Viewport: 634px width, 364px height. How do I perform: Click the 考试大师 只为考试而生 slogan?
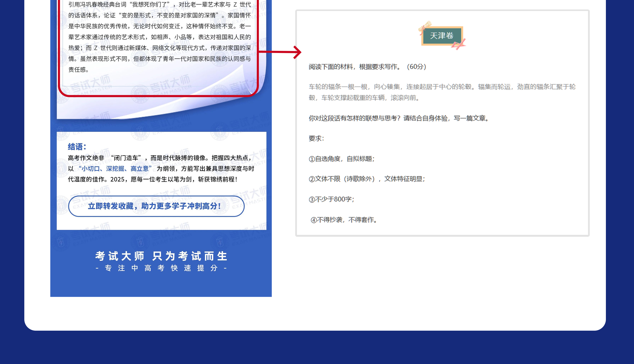(x=161, y=256)
